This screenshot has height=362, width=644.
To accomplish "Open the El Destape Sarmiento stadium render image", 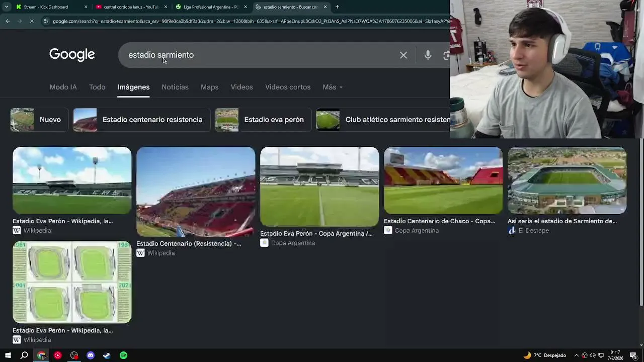I will pos(567,180).
